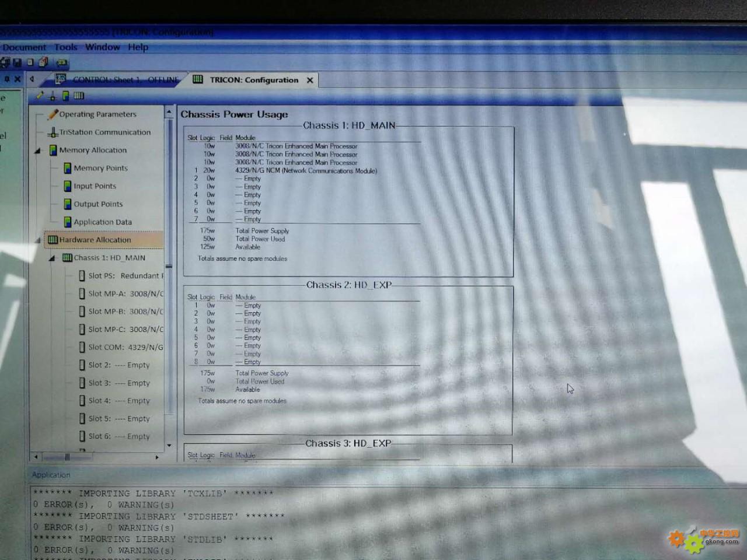
Task: Click the icon next to Memory Points
Action: tap(68, 168)
